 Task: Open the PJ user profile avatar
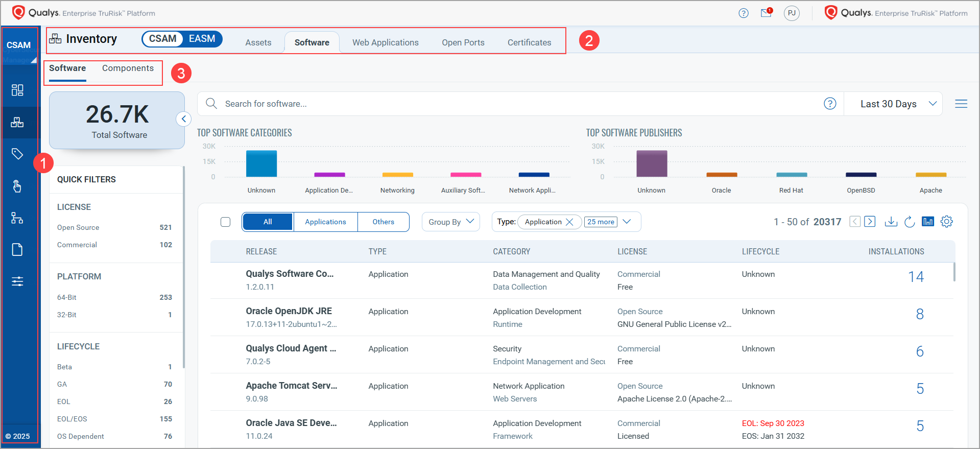792,13
